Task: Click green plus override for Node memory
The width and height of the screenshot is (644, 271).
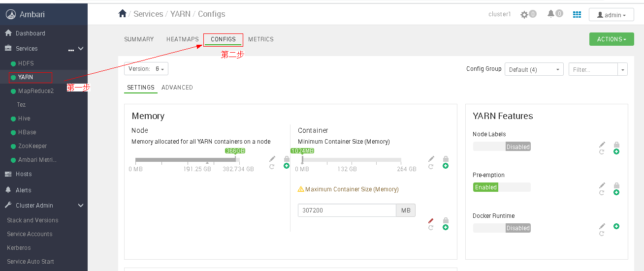Action: pyautogui.click(x=287, y=166)
